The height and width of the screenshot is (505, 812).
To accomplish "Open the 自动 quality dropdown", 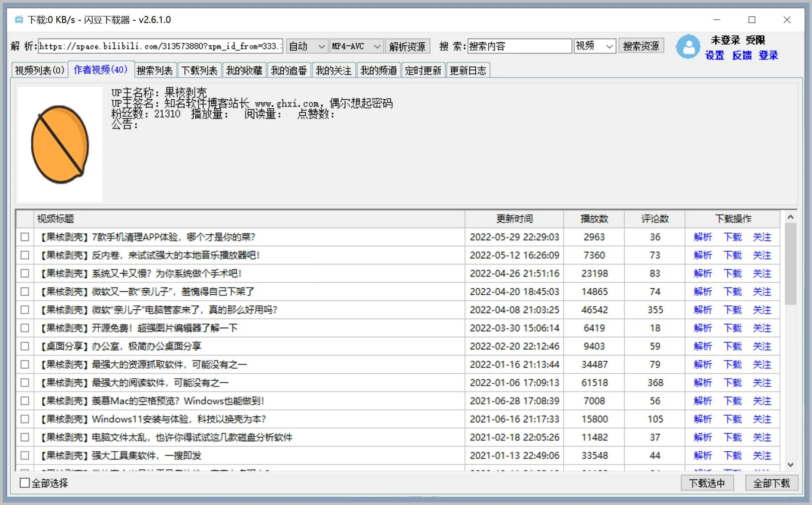I will (x=307, y=46).
